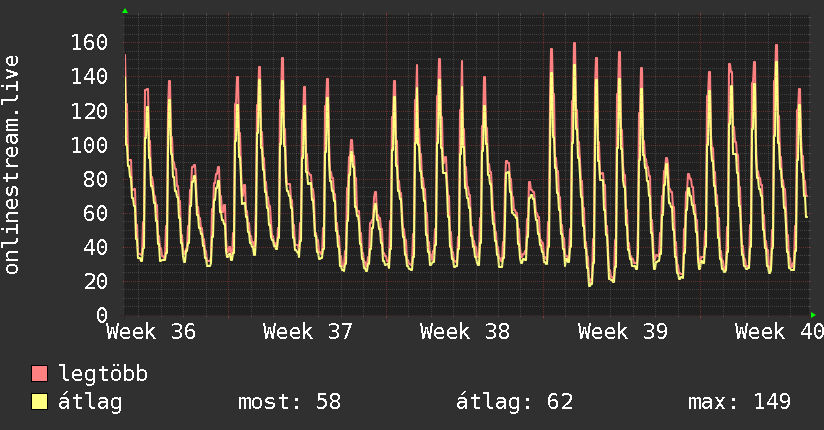Click the 100 y-axis value
The height and width of the screenshot is (430, 824).
pos(89,145)
